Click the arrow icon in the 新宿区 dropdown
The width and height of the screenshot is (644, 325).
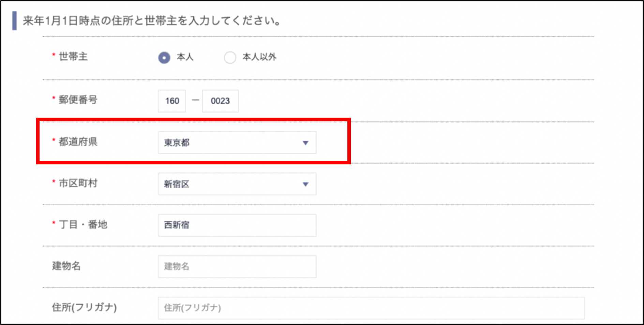coord(305,184)
